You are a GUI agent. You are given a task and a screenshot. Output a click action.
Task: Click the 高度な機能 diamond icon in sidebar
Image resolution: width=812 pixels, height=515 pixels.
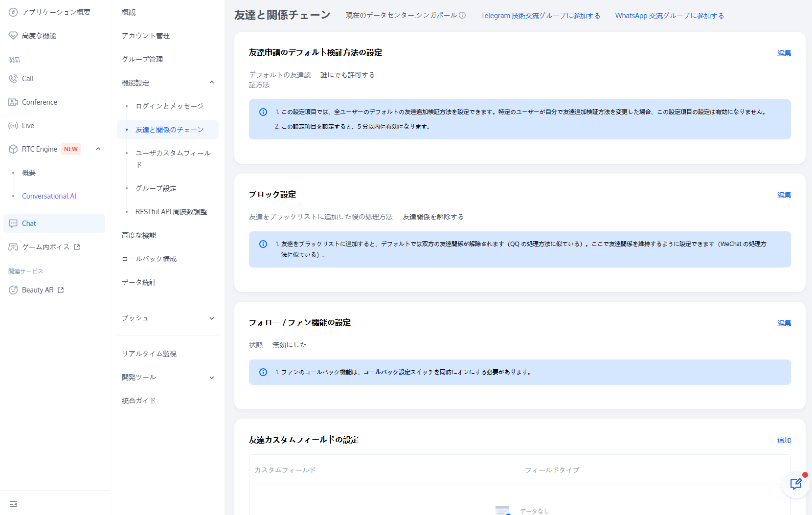click(13, 36)
